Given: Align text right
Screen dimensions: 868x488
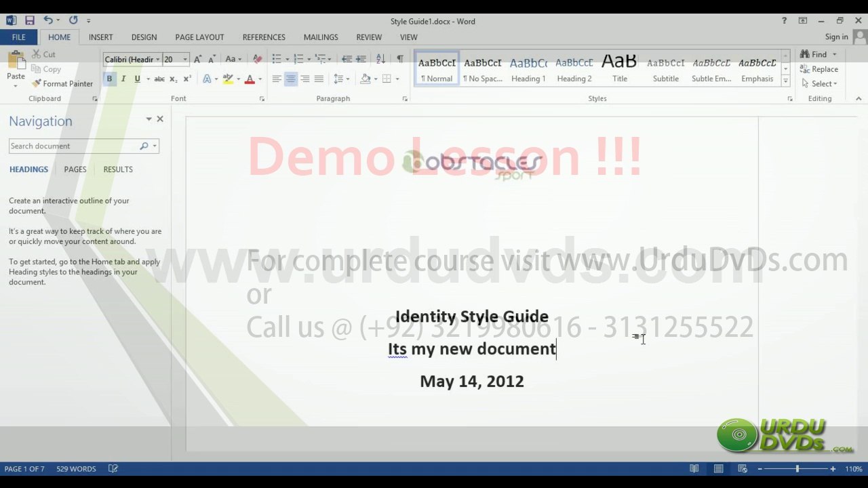Looking at the screenshot, I should click(305, 79).
